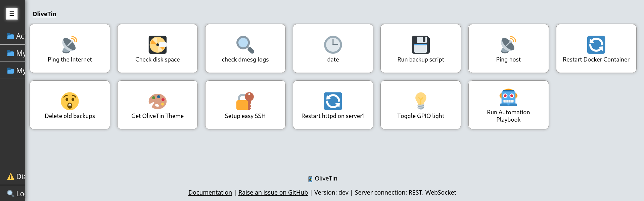This screenshot has width=644, height=201.
Task: Click the Run backup script floppy icon
Action: [x=421, y=45]
